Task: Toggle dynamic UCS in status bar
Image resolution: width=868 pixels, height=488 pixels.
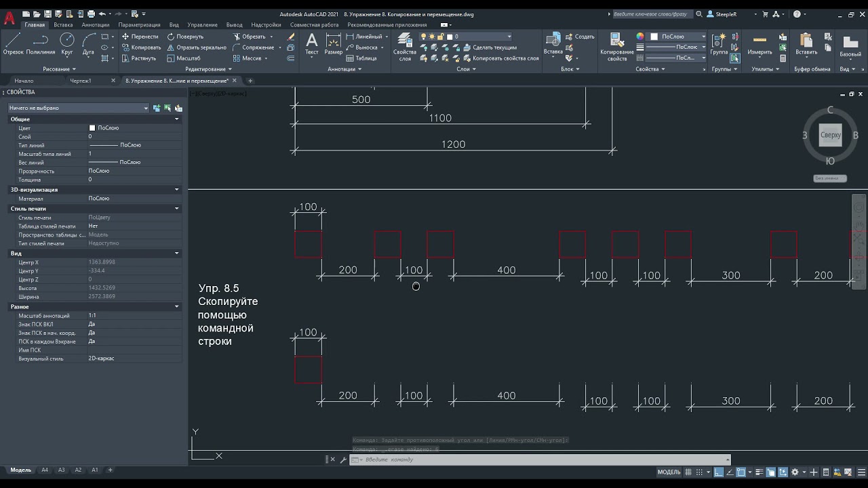Action: click(783, 472)
